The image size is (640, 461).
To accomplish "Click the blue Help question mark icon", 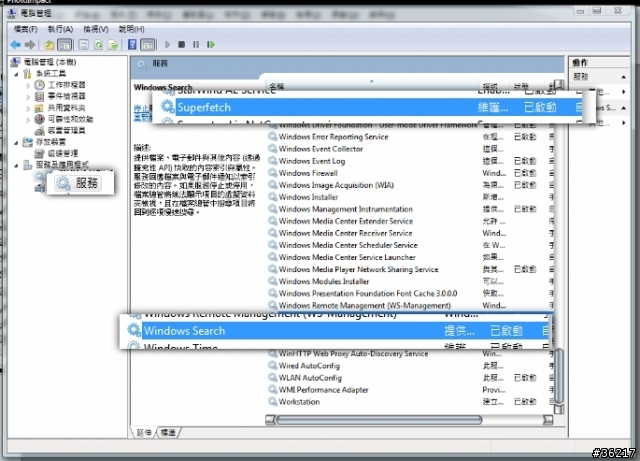I will 132,44.
